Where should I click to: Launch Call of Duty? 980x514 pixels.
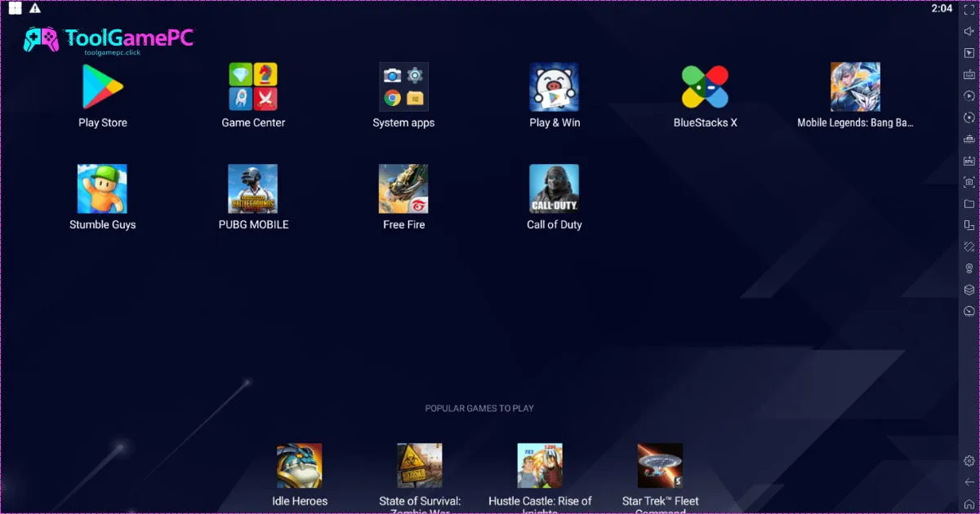(x=555, y=189)
